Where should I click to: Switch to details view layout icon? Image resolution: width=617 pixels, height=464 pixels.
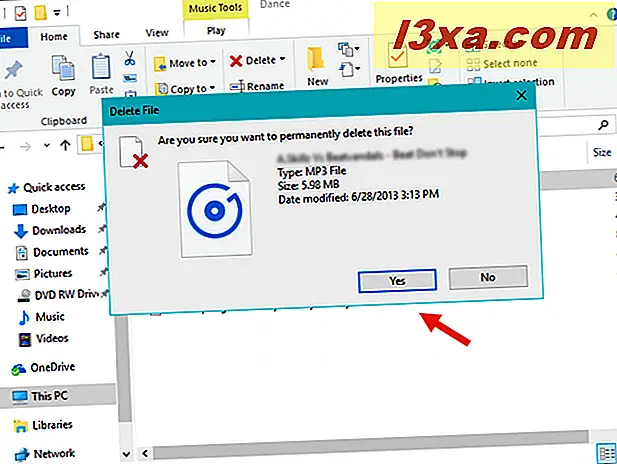[606, 454]
